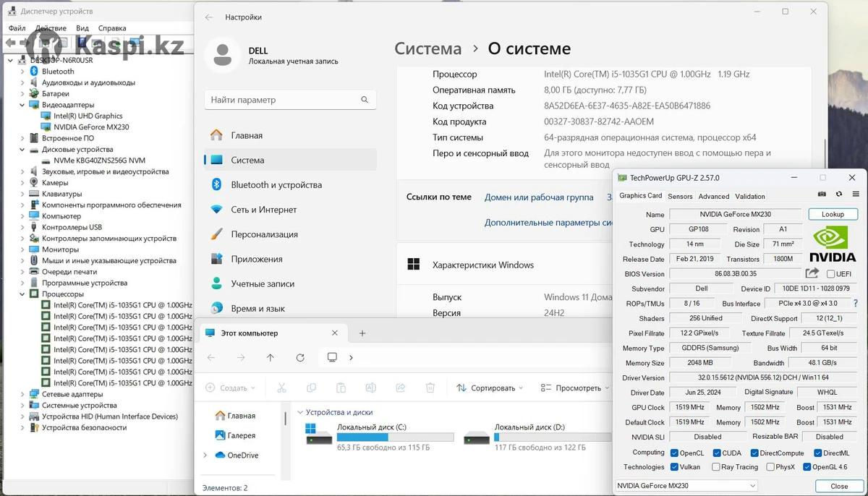The image size is (868, 496).
Task: Click the Lookup button in GPU-Z
Action: point(833,214)
